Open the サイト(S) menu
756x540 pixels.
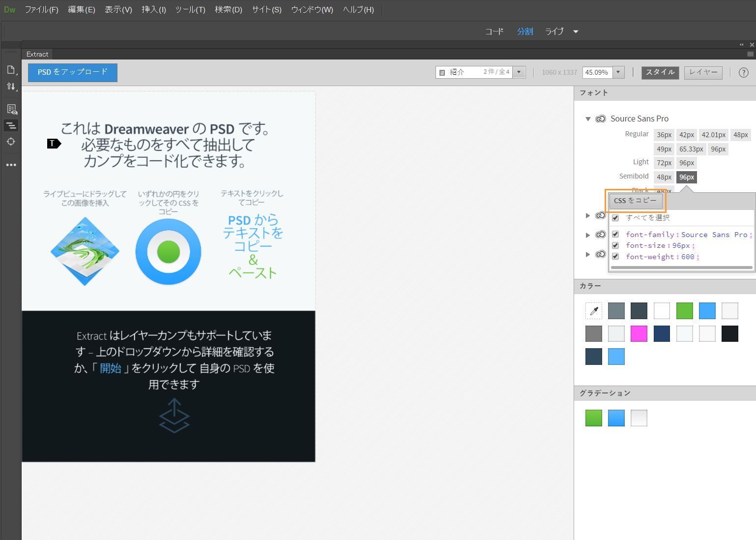[x=267, y=10]
